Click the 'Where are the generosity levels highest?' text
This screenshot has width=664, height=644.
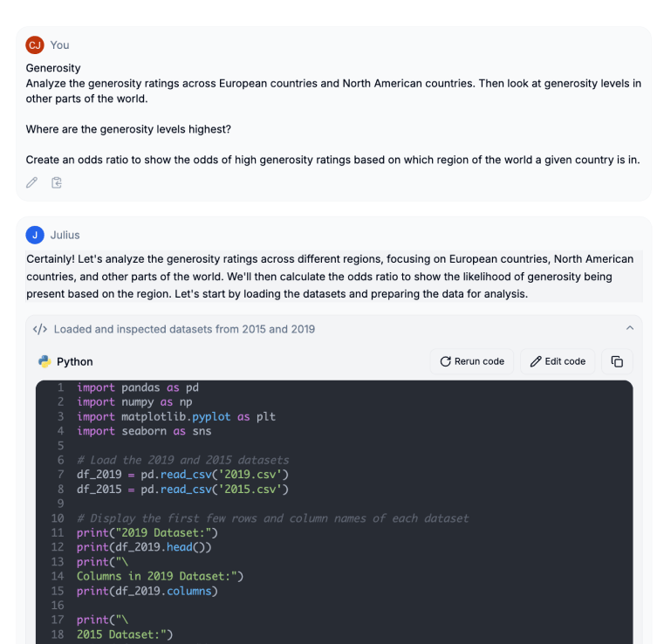(128, 129)
